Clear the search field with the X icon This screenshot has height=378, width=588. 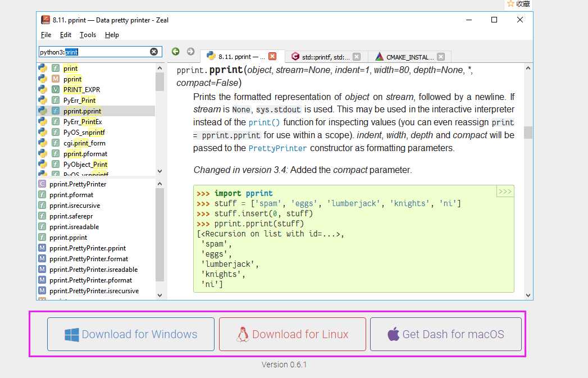click(x=154, y=52)
